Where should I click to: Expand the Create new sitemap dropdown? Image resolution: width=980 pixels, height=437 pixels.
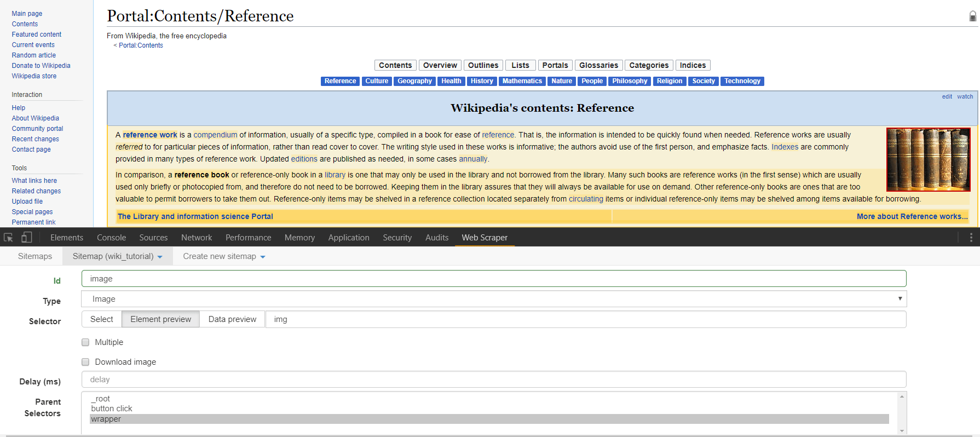224,256
